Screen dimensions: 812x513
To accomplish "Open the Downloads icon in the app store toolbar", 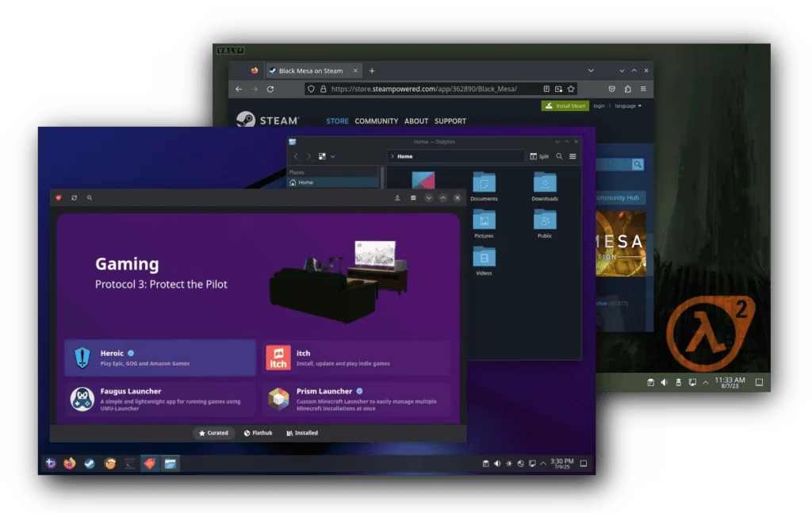I will 397,197.
